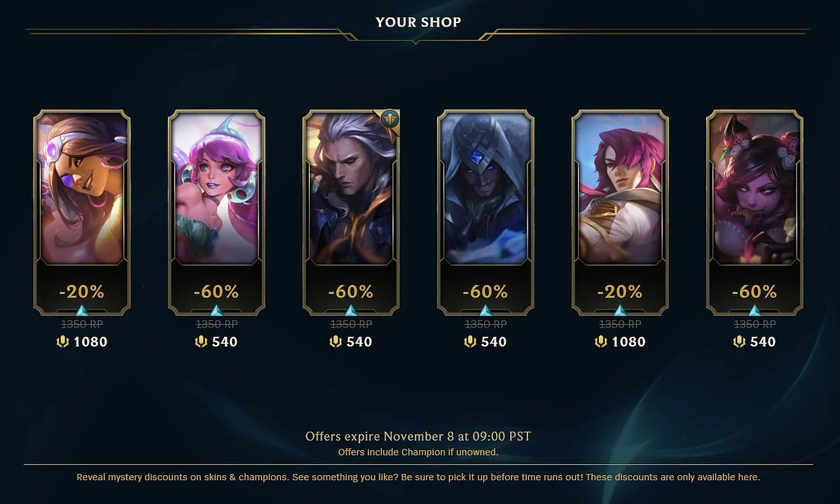Click the -60% discount label on the sixth card
Viewport: 840px width, 504px height.
755,292
